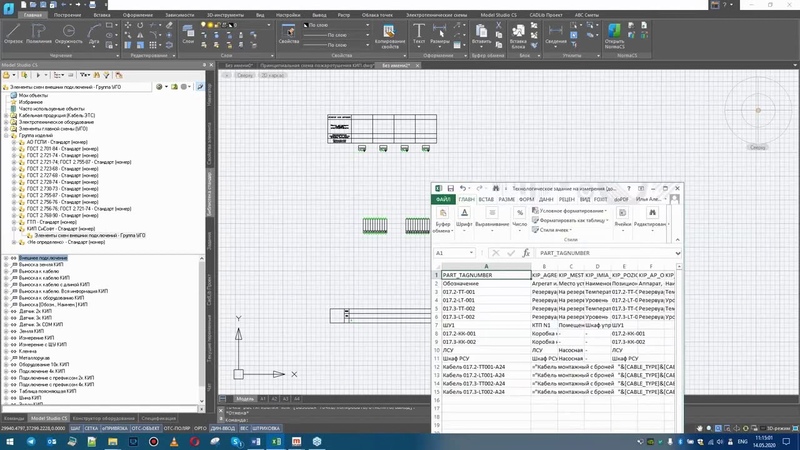Select the Отрезок line tool
Screen dimensions: 800x450
tap(13, 34)
